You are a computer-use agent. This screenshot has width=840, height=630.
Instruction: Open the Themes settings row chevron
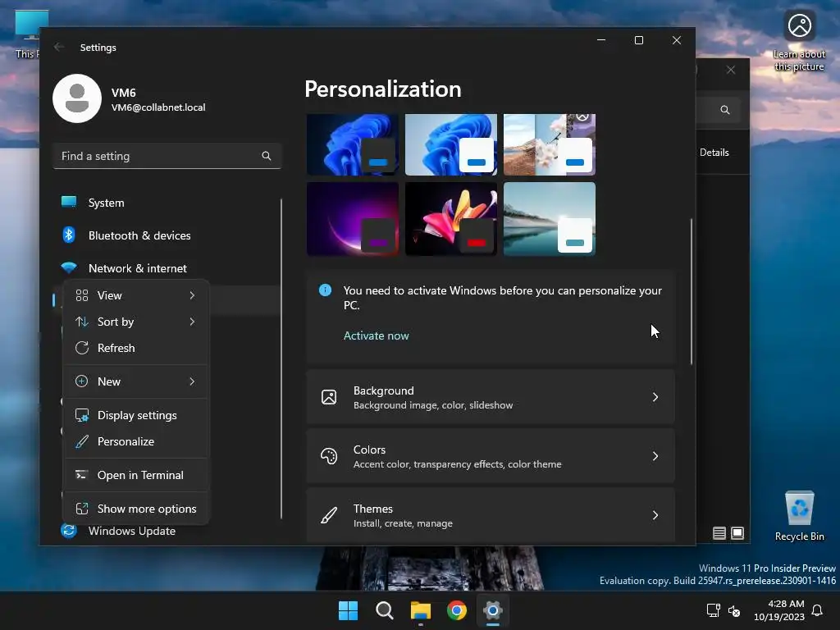pyautogui.click(x=655, y=515)
